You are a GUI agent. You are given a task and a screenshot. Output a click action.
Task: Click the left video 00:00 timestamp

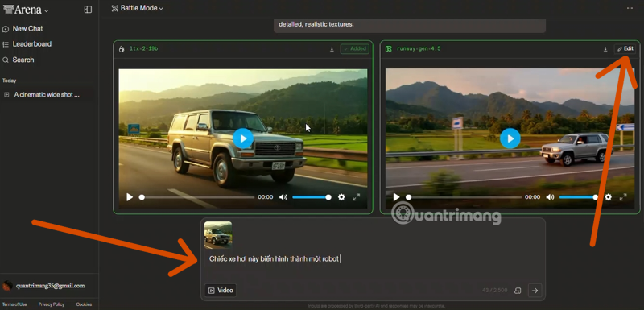pos(266,197)
